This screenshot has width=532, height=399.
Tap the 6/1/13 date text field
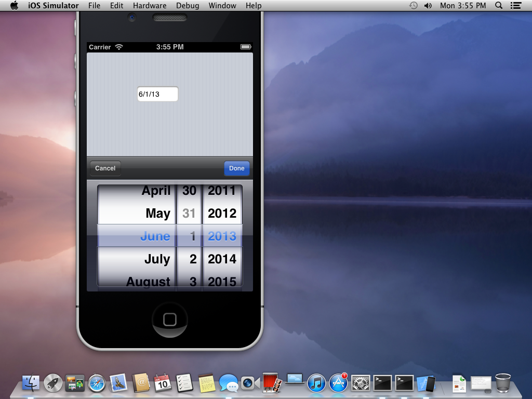(x=158, y=94)
